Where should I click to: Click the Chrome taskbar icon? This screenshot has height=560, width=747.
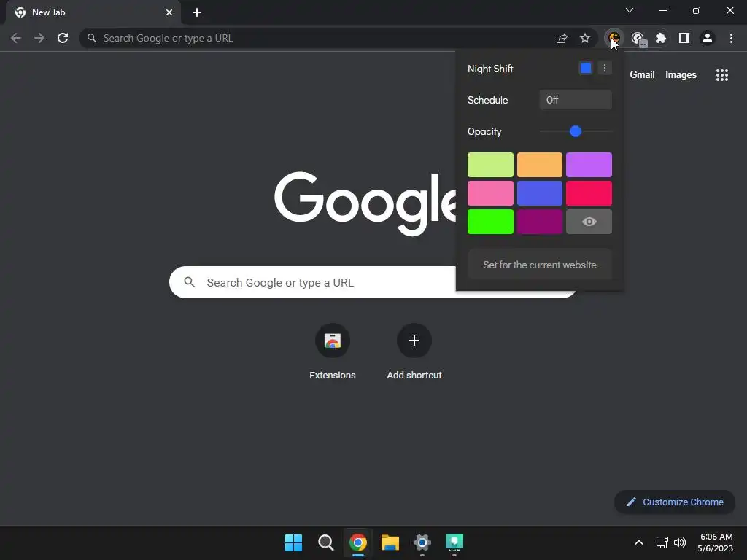(x=357, y=542)
